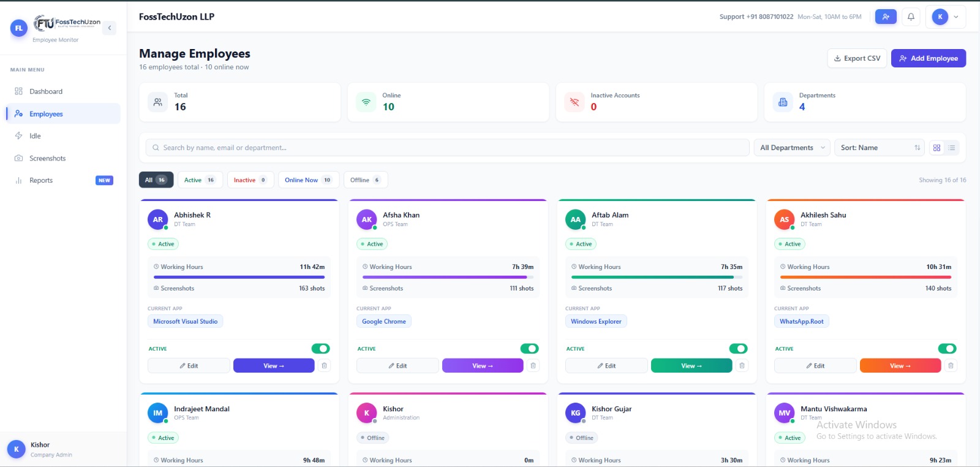The height and width of the screenshot is (467, 980).
Task: Click Indrajeet Mandal's IM avatar
Action: [x=158, y=413]
